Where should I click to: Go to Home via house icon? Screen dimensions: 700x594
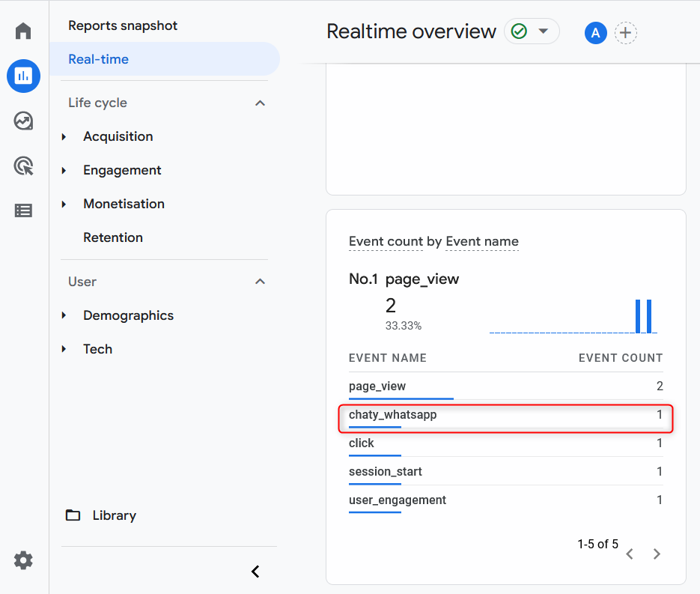[x=23, y=31]
